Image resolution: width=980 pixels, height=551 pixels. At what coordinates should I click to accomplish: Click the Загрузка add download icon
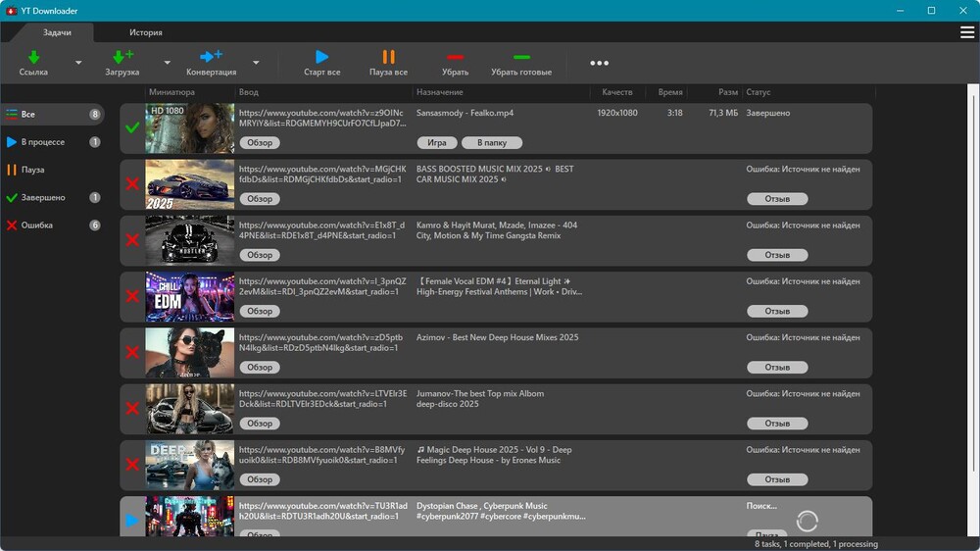point(122,57)
